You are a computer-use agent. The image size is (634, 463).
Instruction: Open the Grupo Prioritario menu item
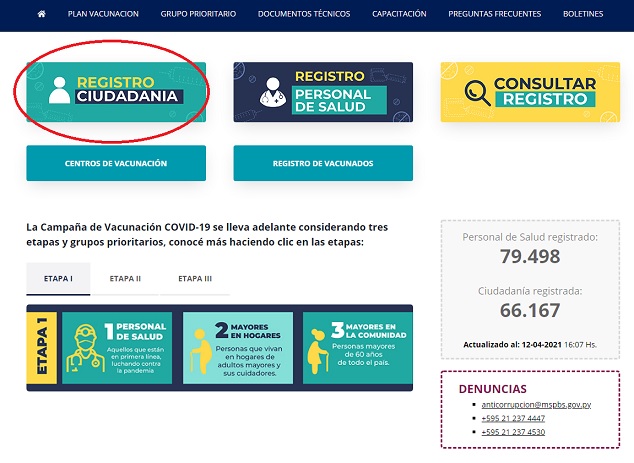(x=198, y=14)
